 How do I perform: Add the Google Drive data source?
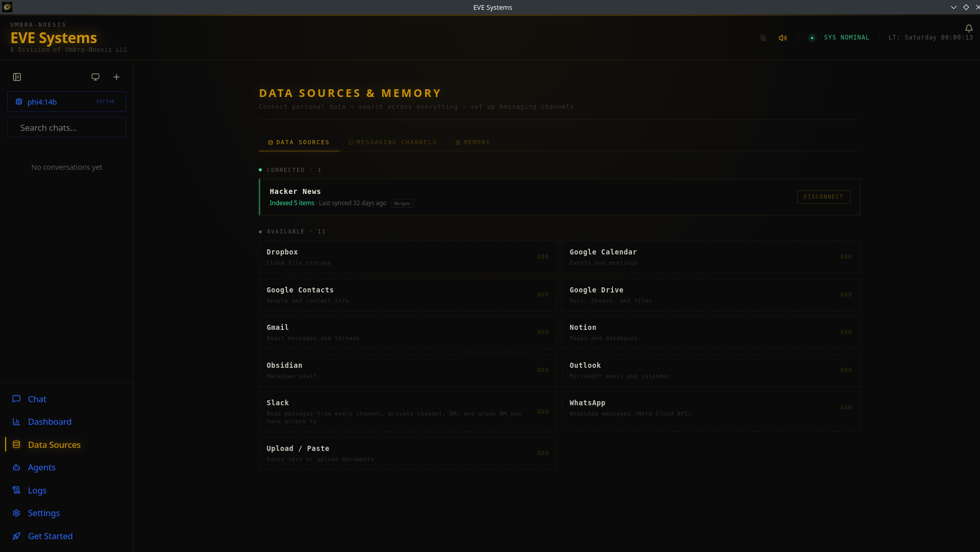point(846,294)
